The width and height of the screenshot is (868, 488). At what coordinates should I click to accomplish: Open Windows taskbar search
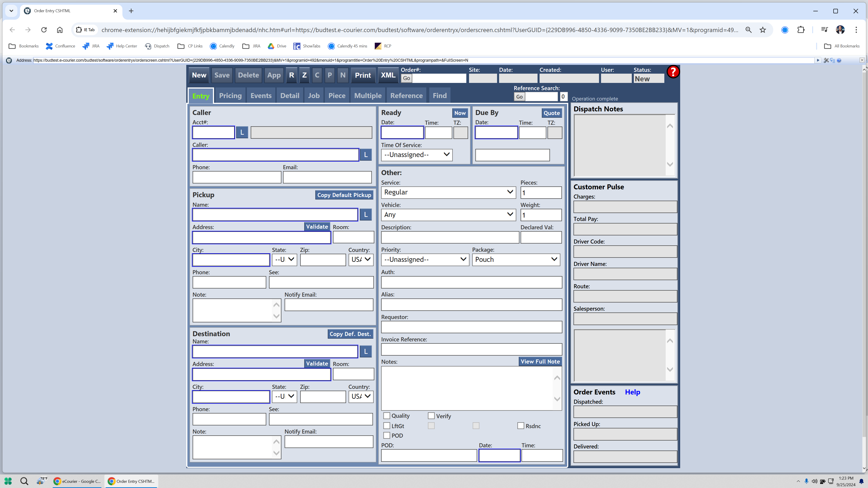24,481
